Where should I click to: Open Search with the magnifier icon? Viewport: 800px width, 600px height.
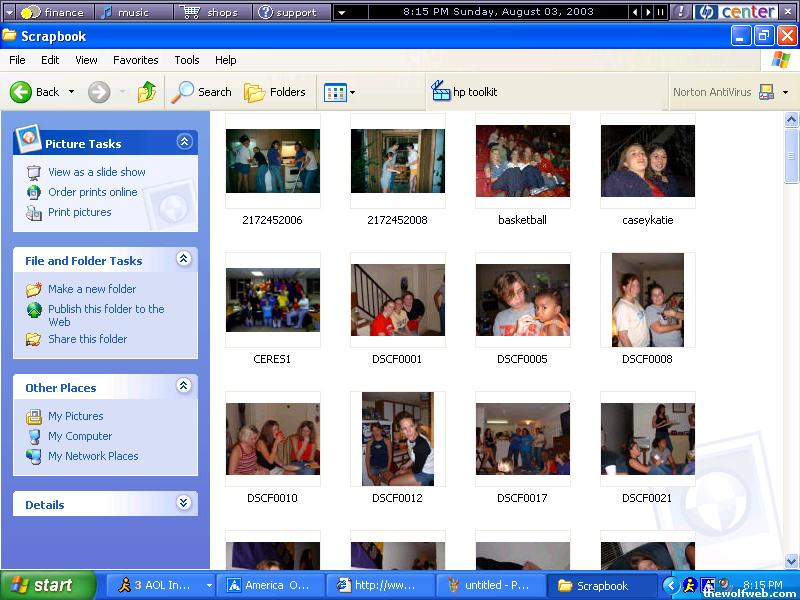[x=183, y=92]
